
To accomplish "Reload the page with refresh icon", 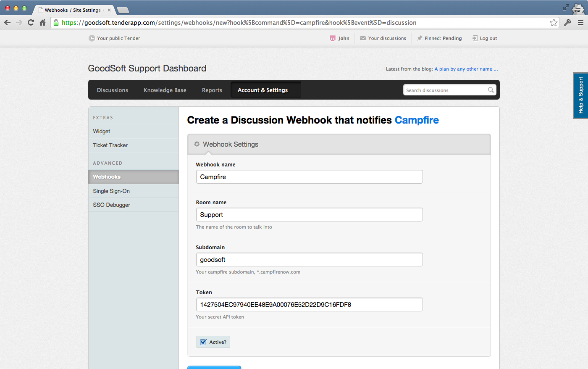I will (31, 23).
